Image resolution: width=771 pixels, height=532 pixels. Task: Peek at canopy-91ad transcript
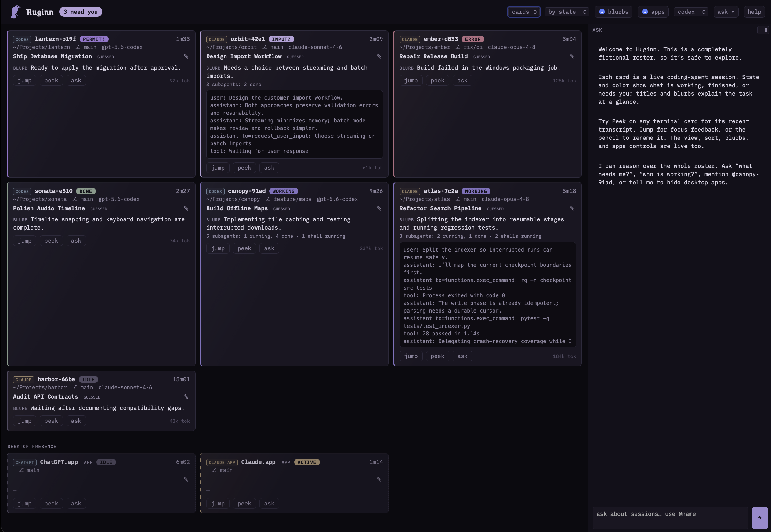pyautogui.click(x=244, y=248)
